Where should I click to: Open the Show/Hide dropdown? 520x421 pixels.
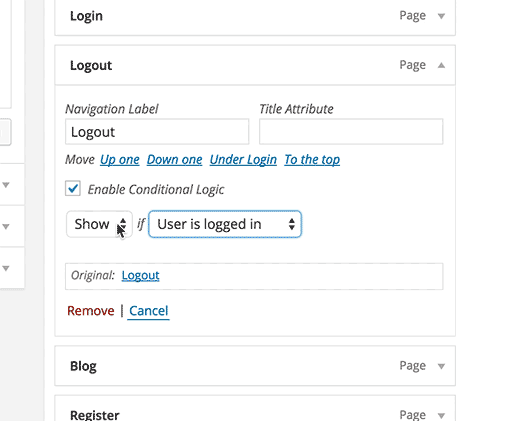pyautogui.click(x=99, y=224)
